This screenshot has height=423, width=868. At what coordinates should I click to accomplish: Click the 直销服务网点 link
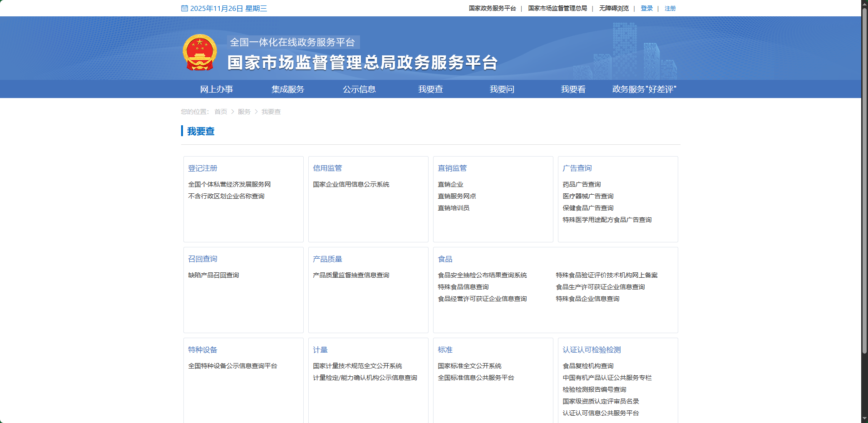coord(457,196)
